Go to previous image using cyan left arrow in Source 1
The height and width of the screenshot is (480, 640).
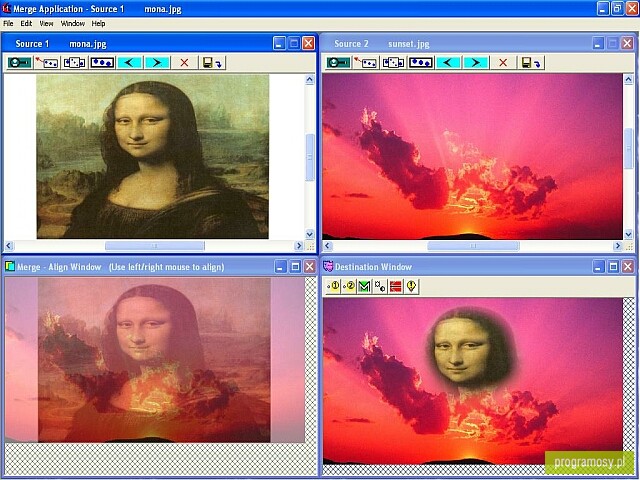click(x=129, y=62)
